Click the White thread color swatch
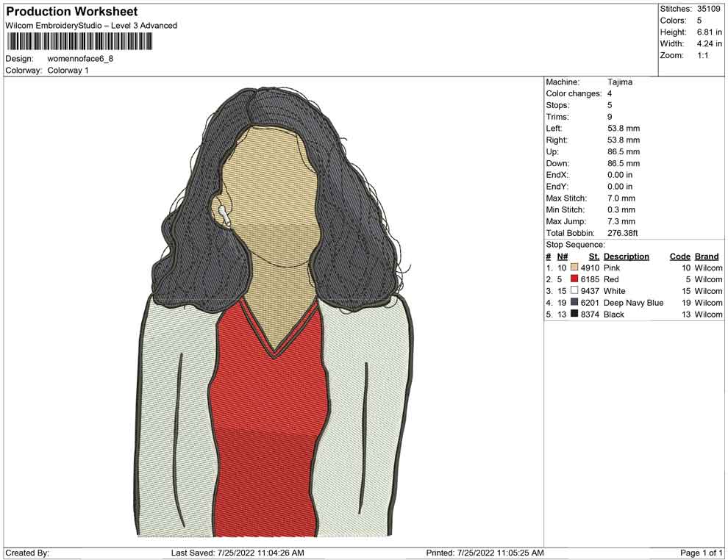The image size is (728, 560). tap(574, 291)
